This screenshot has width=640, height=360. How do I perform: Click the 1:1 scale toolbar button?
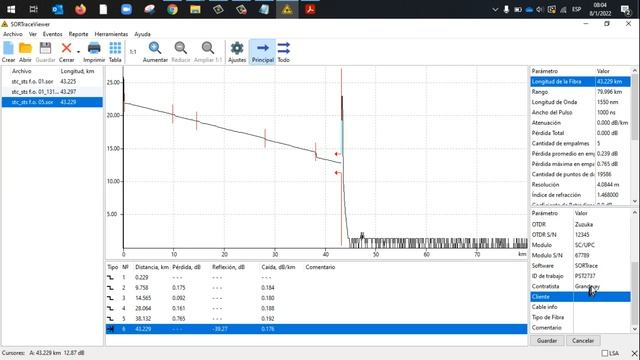click(x=133, y=52)
